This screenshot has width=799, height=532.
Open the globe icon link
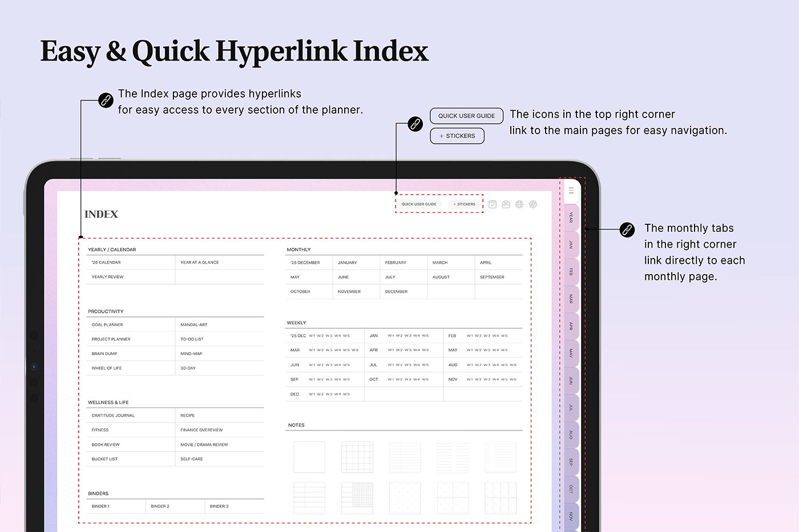pos(519,204)
